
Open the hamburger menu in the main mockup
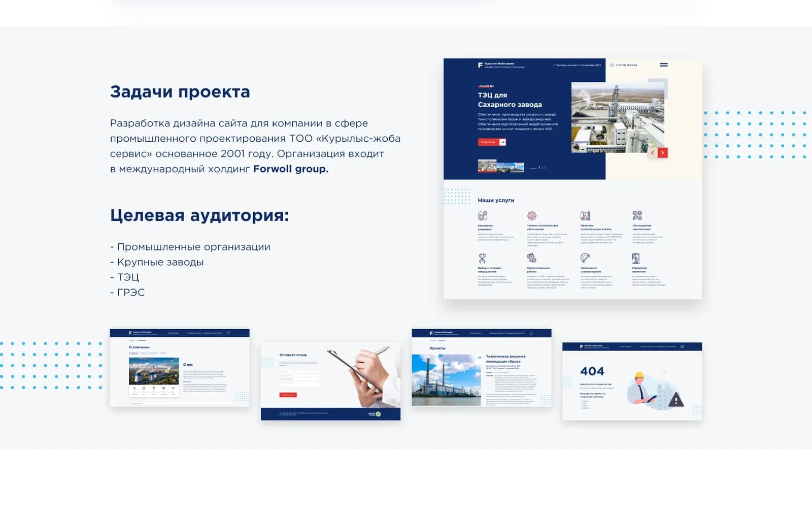pos(664,65)
